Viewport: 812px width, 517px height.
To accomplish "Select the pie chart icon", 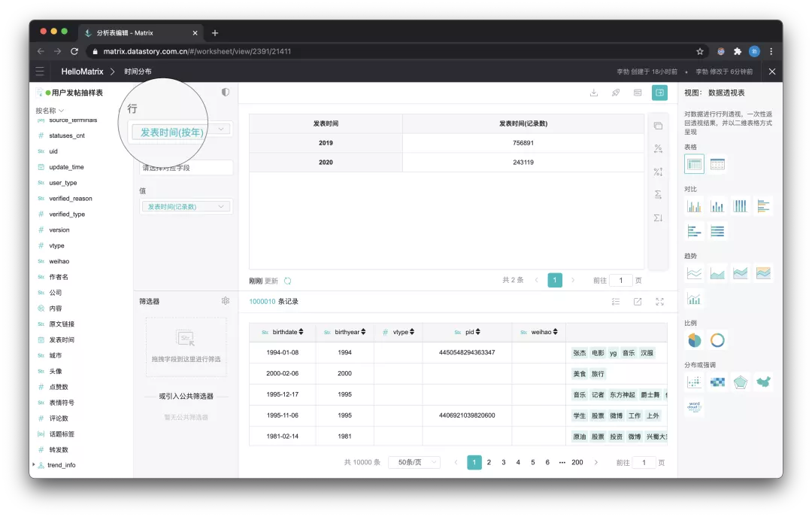I will coord(694,340).
